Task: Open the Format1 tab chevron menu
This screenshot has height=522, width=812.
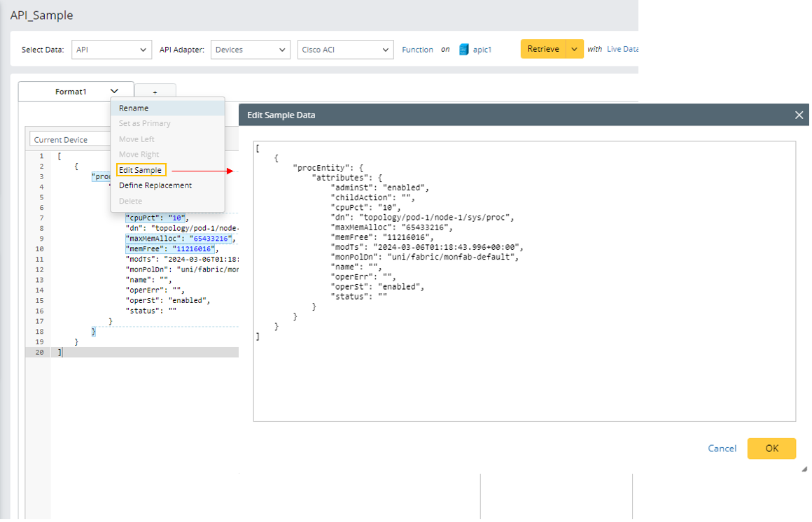Action: [114, 91]
